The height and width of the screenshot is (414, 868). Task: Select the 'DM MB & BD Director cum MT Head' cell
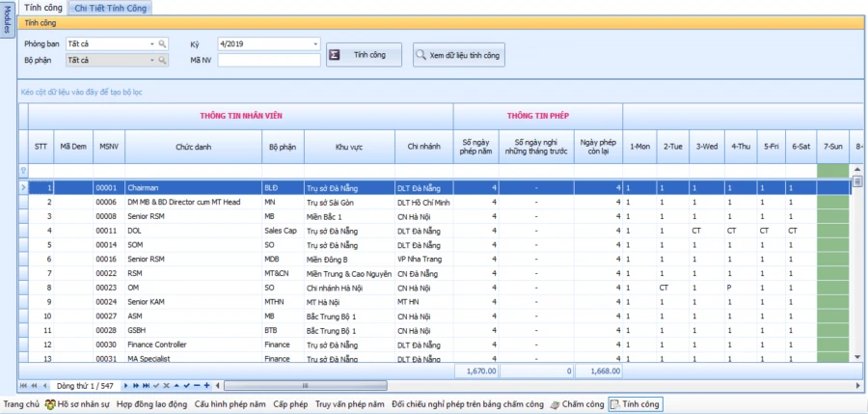pyautogui.click(x=193, y=203)
